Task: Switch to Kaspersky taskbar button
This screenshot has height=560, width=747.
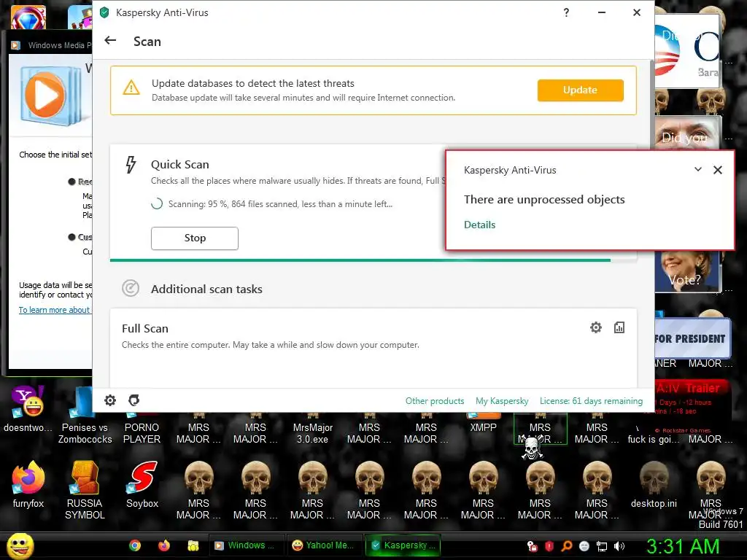Action: 403,545
